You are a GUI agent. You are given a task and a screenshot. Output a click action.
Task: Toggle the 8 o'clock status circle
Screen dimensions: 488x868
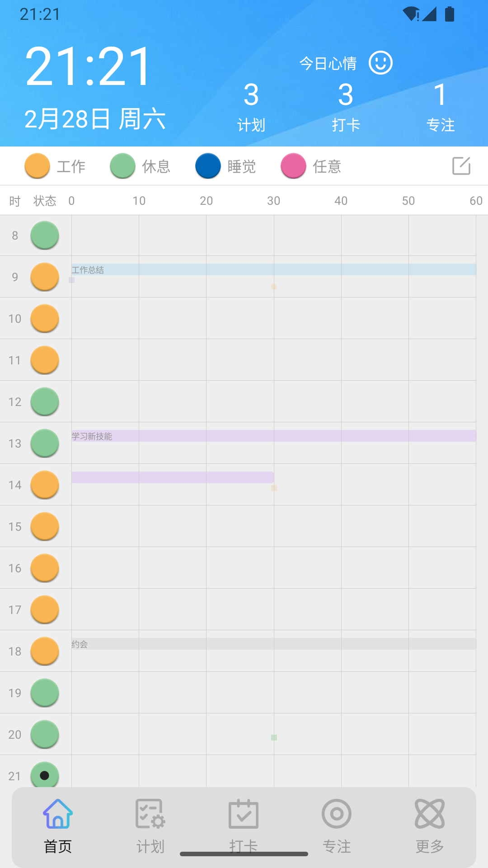pyautogui.click(x=45, y=235)
